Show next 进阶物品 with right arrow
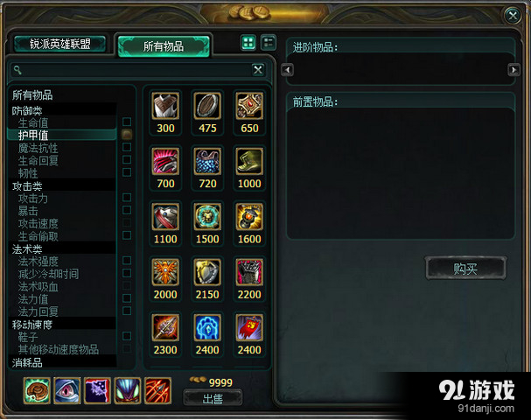 click(x=514, y=70)
